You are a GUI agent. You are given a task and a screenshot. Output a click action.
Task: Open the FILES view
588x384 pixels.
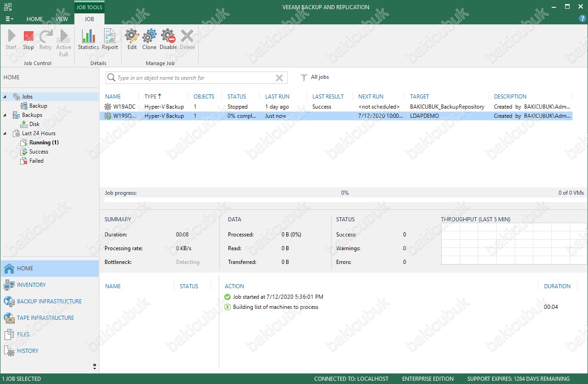coord(23,335)
